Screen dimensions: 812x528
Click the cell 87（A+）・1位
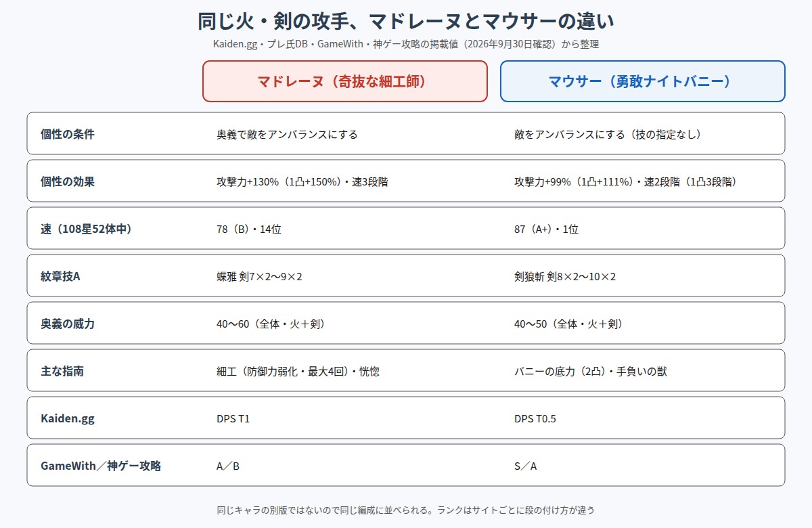[x=547, y=229]
